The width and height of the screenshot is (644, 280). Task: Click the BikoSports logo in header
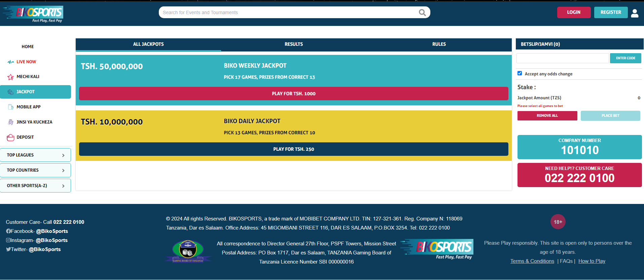(33, 14)
